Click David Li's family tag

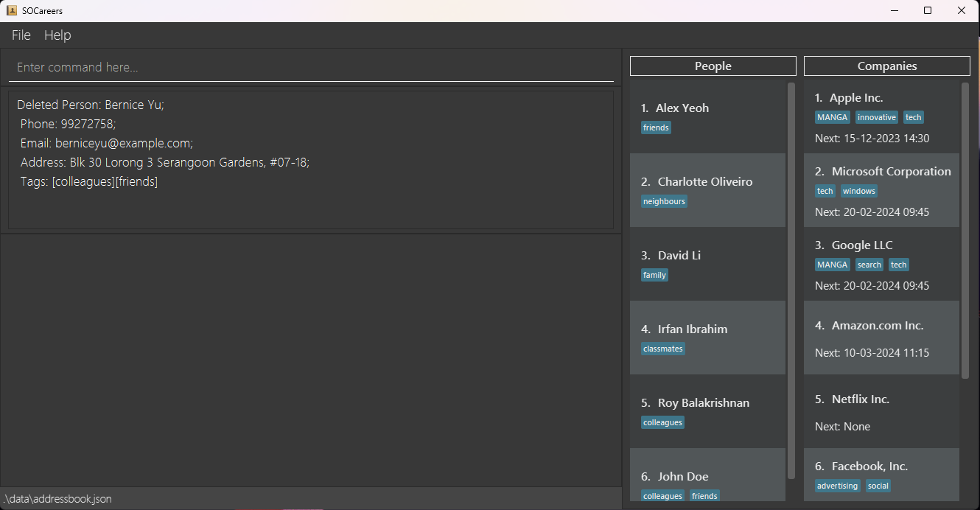[654, 275]
